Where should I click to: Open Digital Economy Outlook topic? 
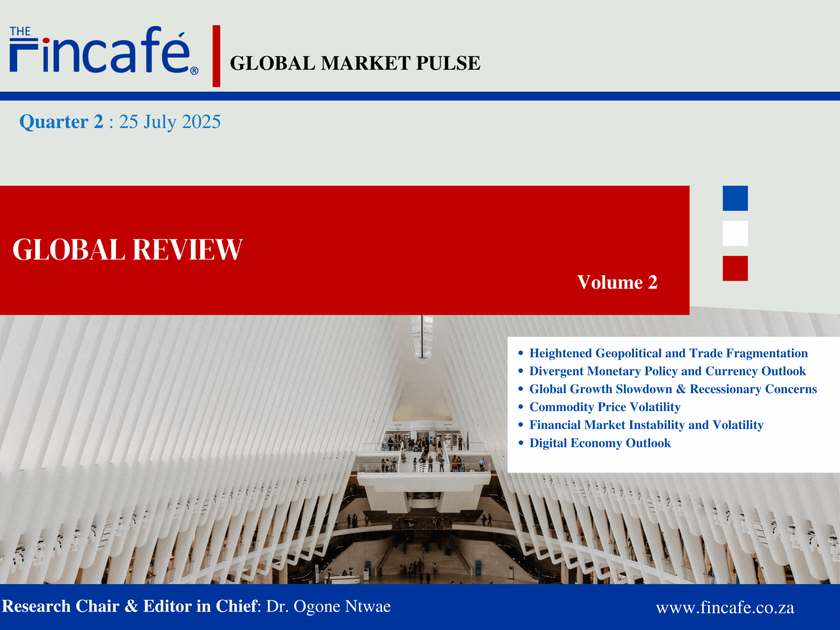click(600, 443)
